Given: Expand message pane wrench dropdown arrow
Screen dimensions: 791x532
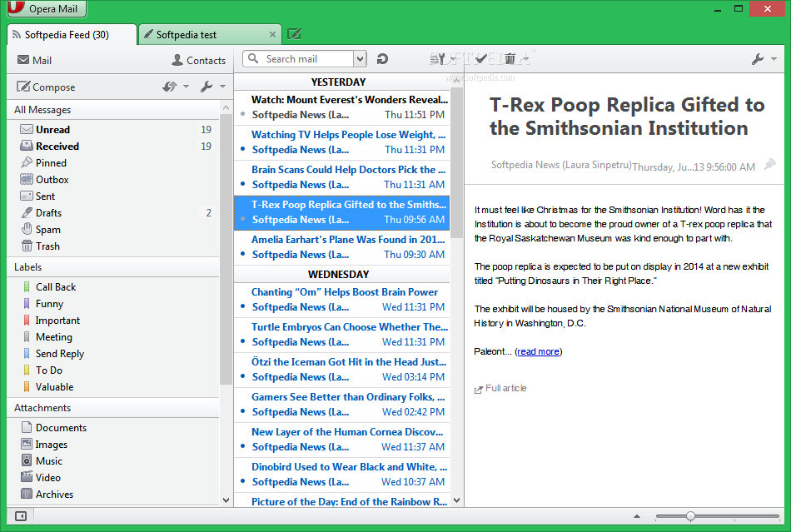Looking at the screenshot, I should [774, 59].
